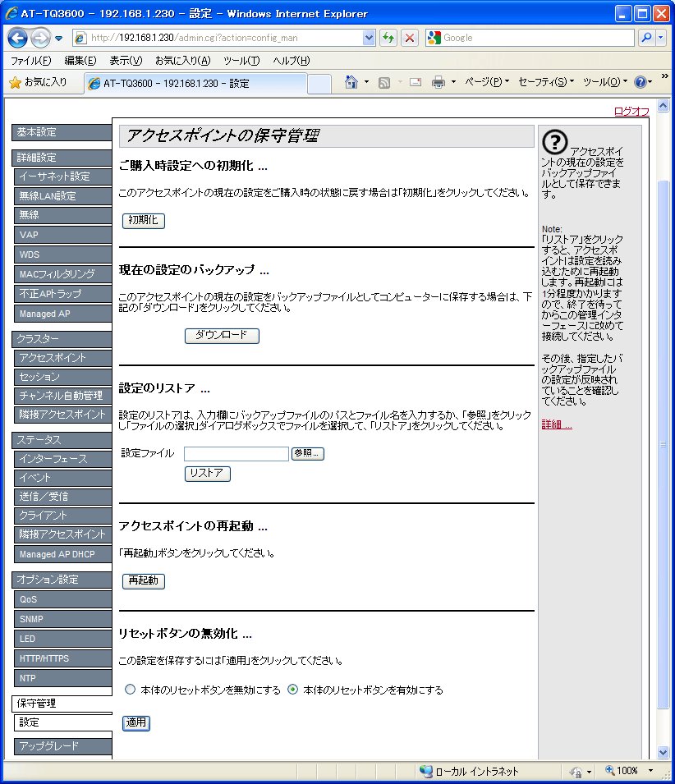Click the 再起動 button

144,581
